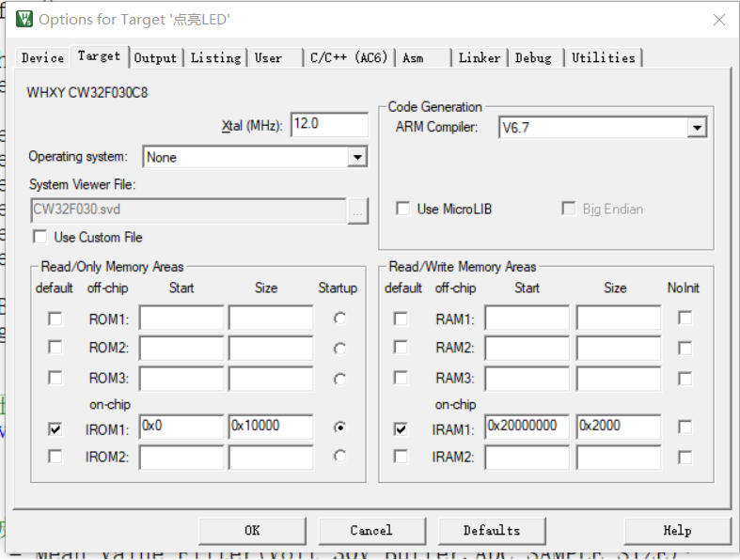Edit the IROM1 Size value 0x10000
The image size is (740, 560).
pos(271,427)
